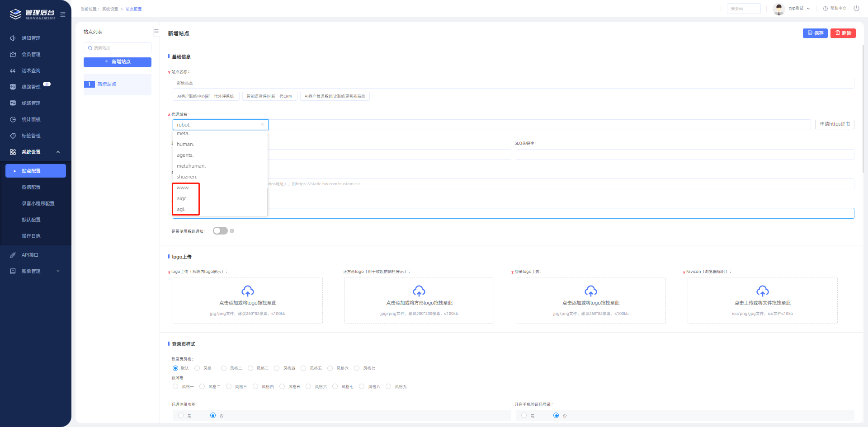This screenshot has height=427, width=868.
Task: Click upload cloud icon for 系统内logo
Action: coord(248,291)
